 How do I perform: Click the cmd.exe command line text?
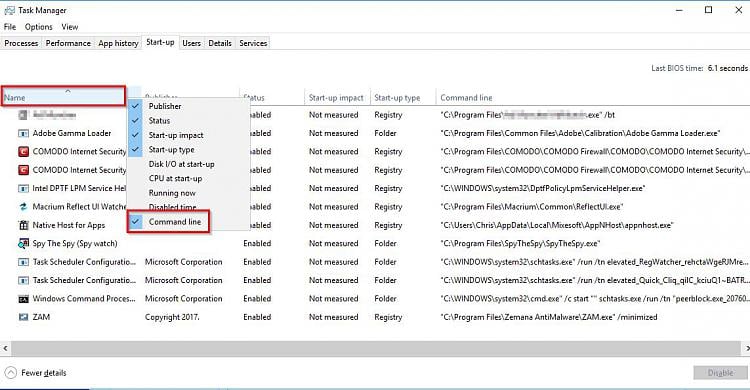(595, 299)
